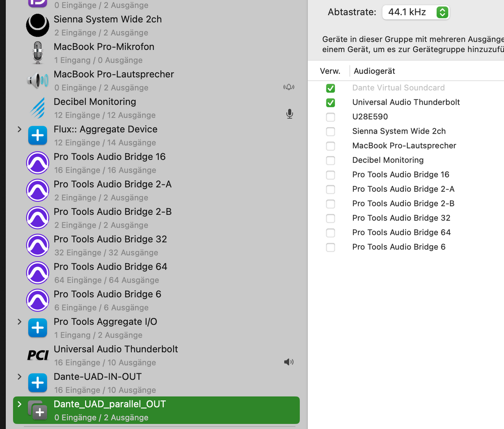Screen dimensions: 504x429
Task: Expand the Dante-UAD-IN-OUT device row
Action: [19, 376]
